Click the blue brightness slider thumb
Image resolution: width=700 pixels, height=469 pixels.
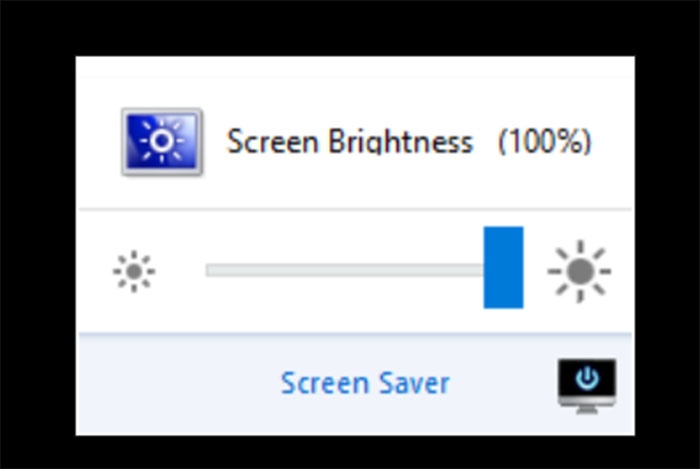coord(503,267)
